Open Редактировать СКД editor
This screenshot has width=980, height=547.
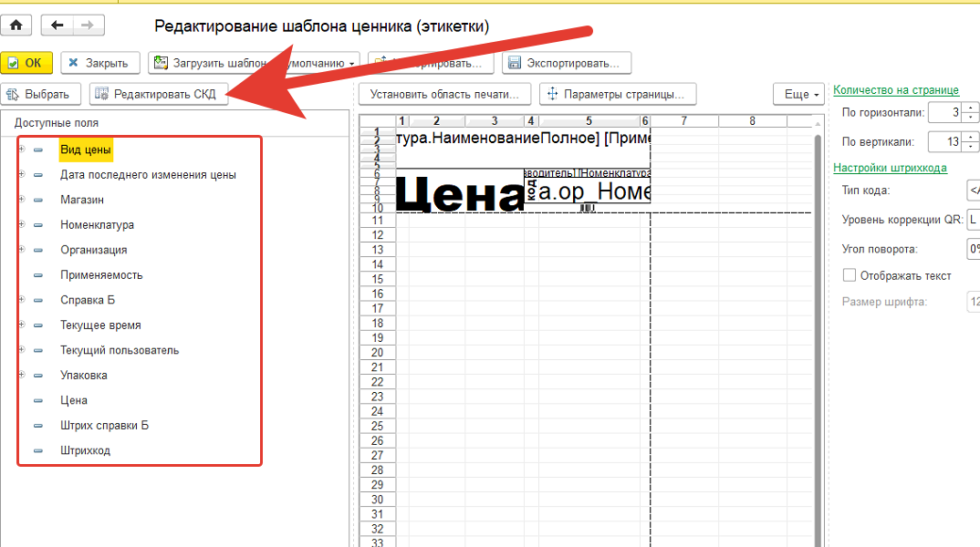(x=157, y=94)
